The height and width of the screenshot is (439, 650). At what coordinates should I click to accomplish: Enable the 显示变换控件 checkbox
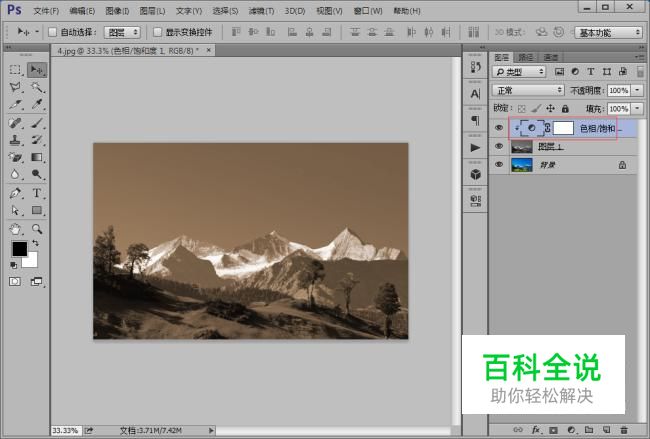[158, 32]
